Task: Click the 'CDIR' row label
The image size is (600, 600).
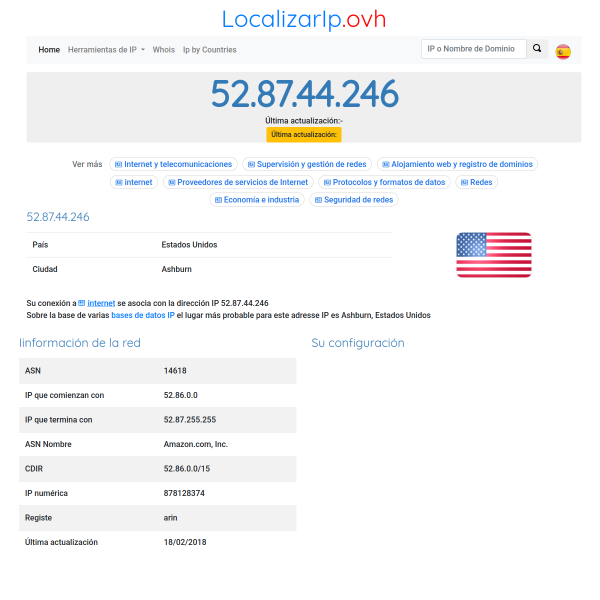Action: click(x=34, y=469)
